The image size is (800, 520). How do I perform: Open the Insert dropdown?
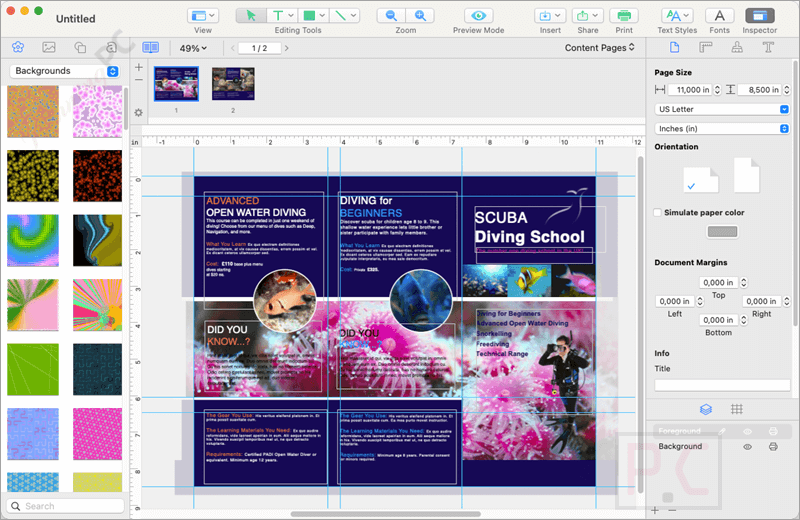pyautogui.click(x=550, y=15)
